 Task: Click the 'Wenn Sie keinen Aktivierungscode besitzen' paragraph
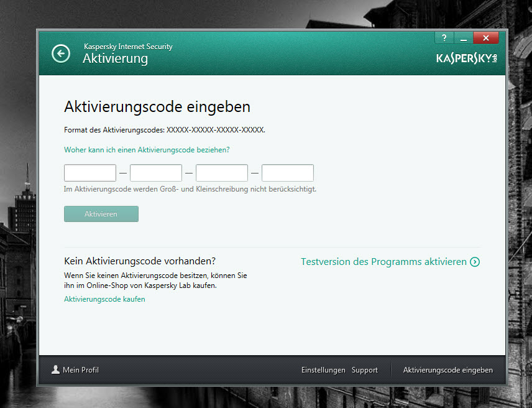coord(155,280)
